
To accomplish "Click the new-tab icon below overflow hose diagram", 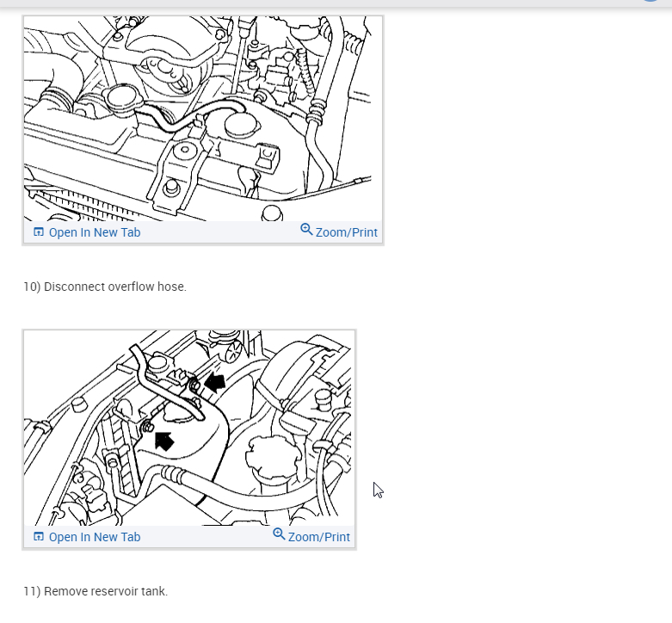I will click(39, 231).
